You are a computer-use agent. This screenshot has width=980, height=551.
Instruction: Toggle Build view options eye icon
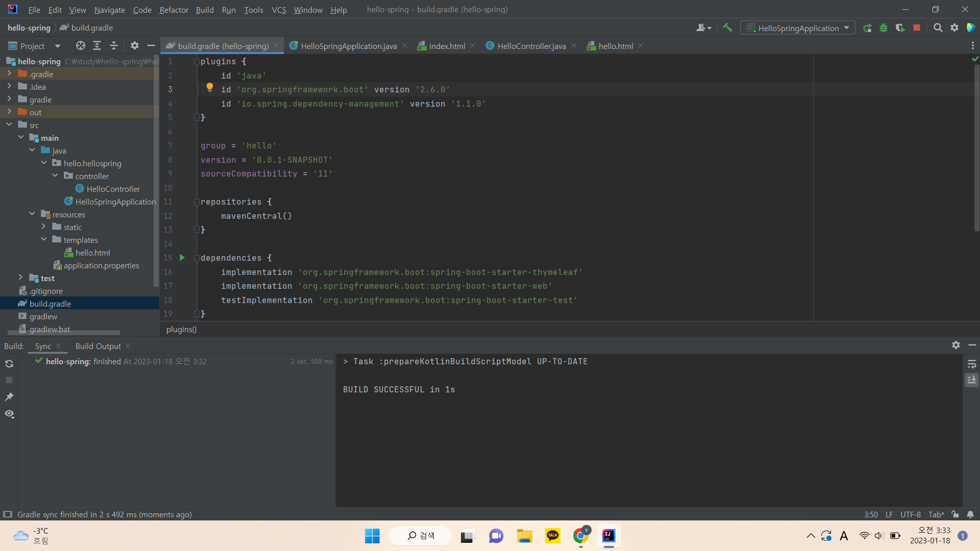9,414
